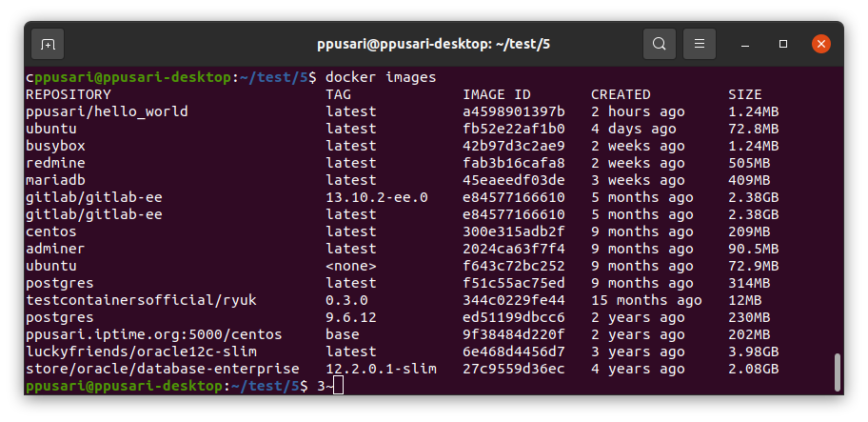The height and width of the screenshot is (422, 868).
Task: Click the IMAGE ID column header
Action: (497, 94)
